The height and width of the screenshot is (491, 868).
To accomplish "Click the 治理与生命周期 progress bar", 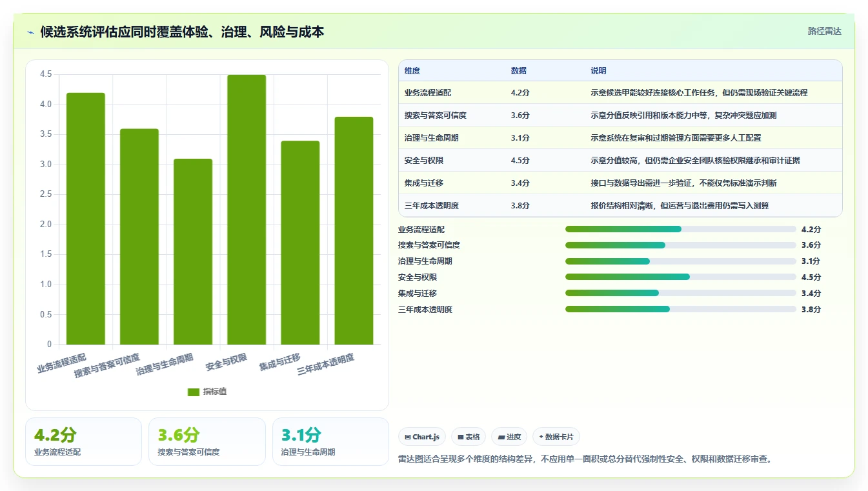I will (681, 261).
